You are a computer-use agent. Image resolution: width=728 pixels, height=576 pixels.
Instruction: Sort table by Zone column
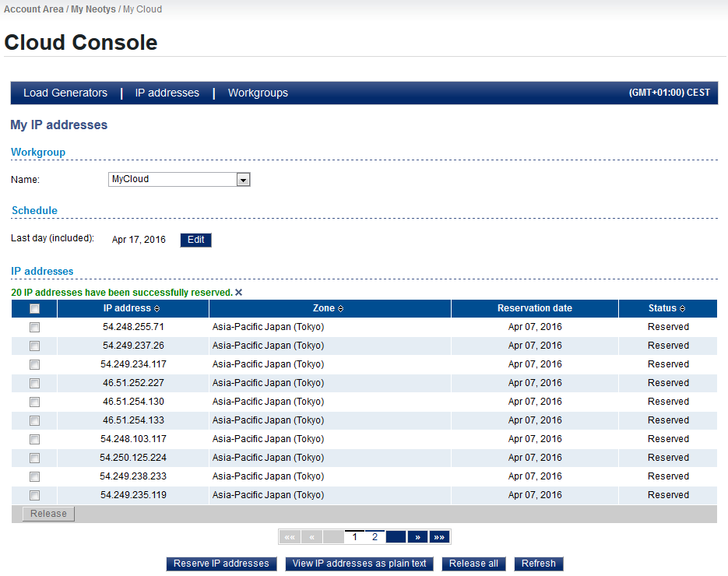329,309
